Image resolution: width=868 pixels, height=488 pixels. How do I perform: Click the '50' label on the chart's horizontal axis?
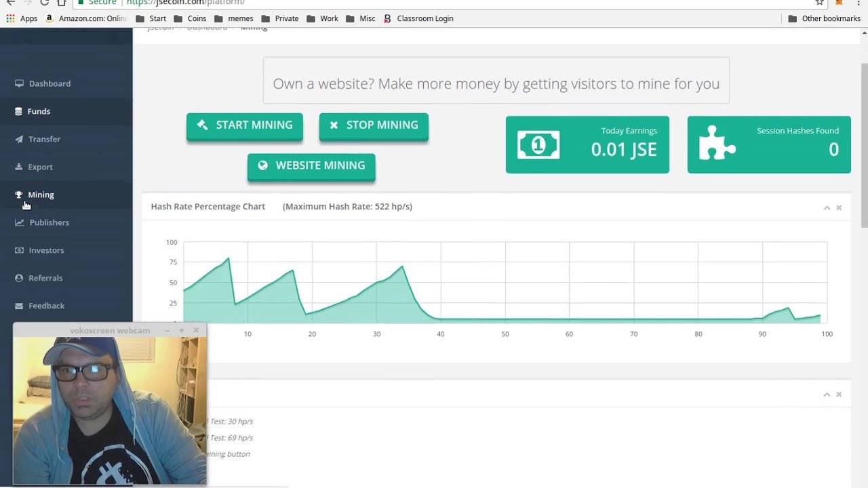click(505, 334)
